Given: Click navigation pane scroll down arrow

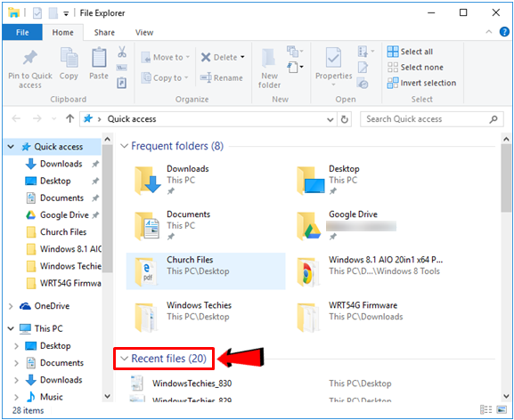Looking at the screenshot, I should (107, 396).
